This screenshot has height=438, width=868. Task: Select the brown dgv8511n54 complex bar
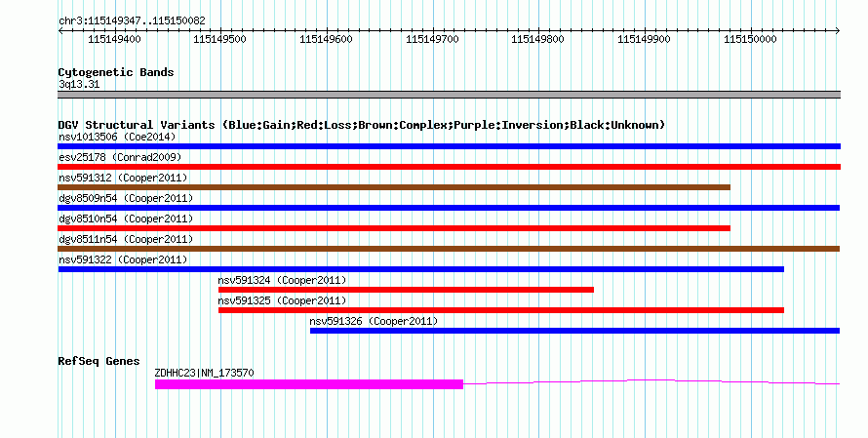point(449,249)
